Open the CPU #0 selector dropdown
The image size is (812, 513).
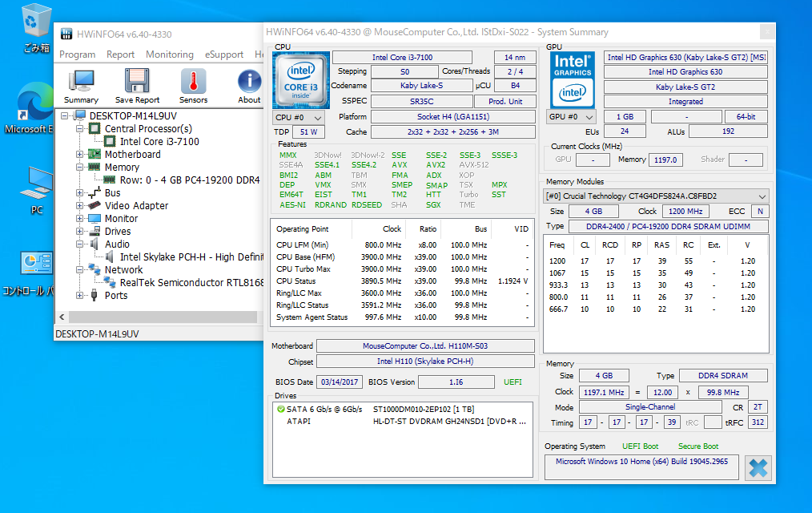[299, 117]
